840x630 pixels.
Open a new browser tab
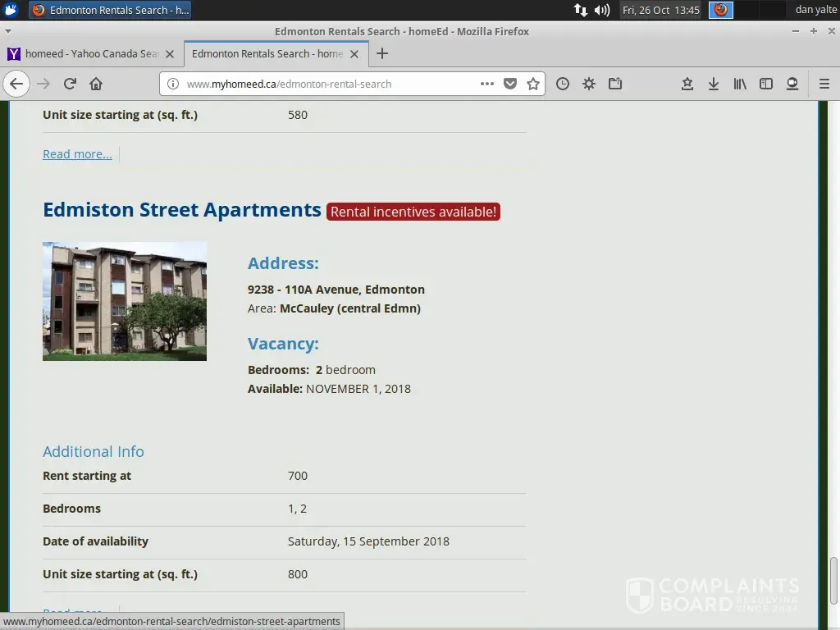(381, 54)
